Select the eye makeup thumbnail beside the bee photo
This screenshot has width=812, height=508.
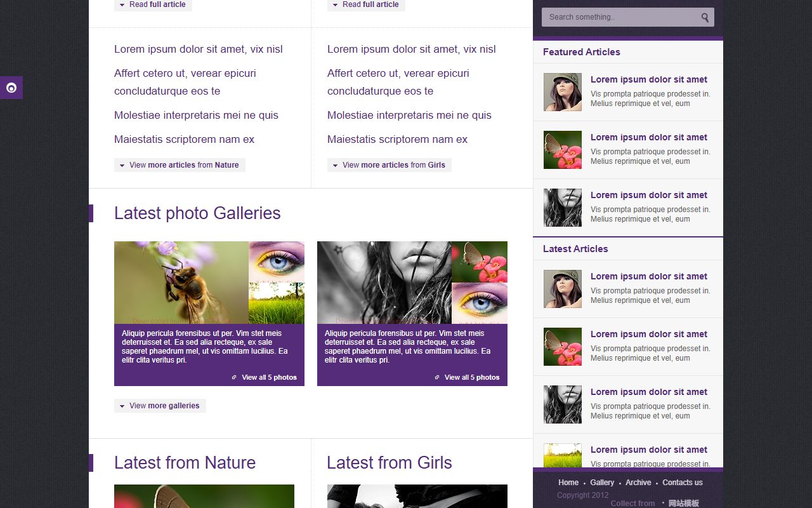click(277, 262)
